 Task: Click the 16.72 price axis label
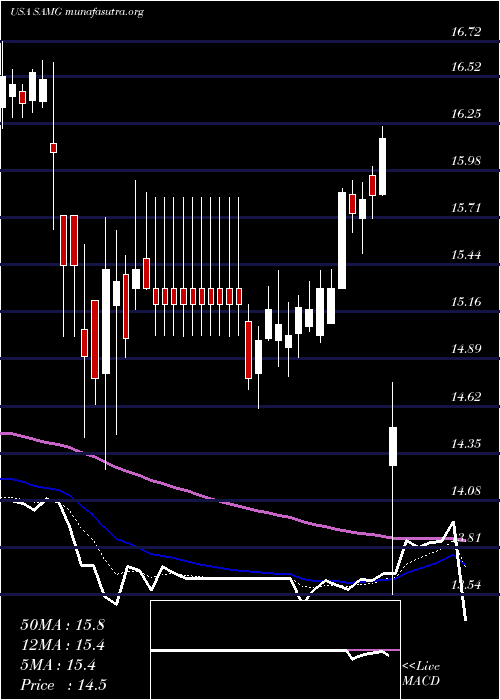[x=466, y=32]
